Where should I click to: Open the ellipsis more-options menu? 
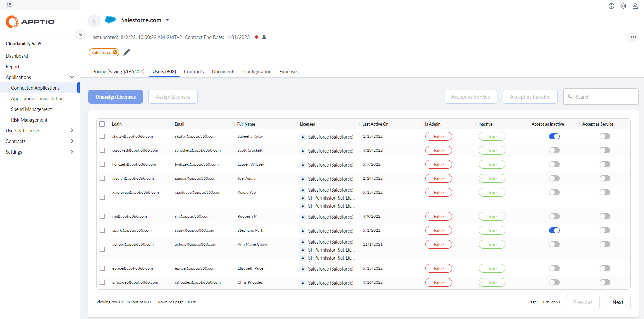pos(633,37)
